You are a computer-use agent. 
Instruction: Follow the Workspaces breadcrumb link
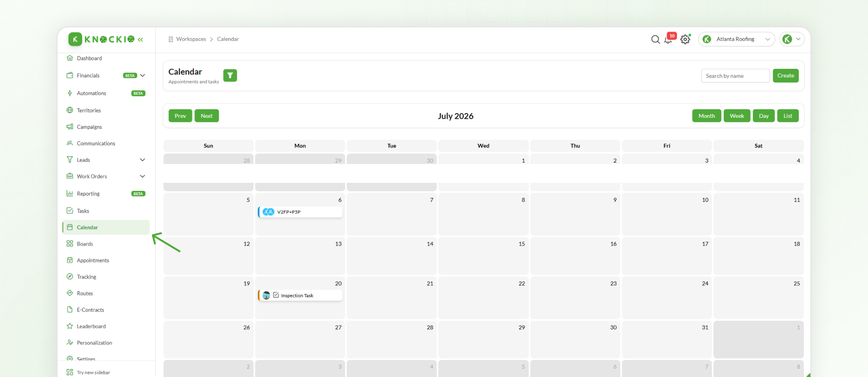tap(191, 39)
